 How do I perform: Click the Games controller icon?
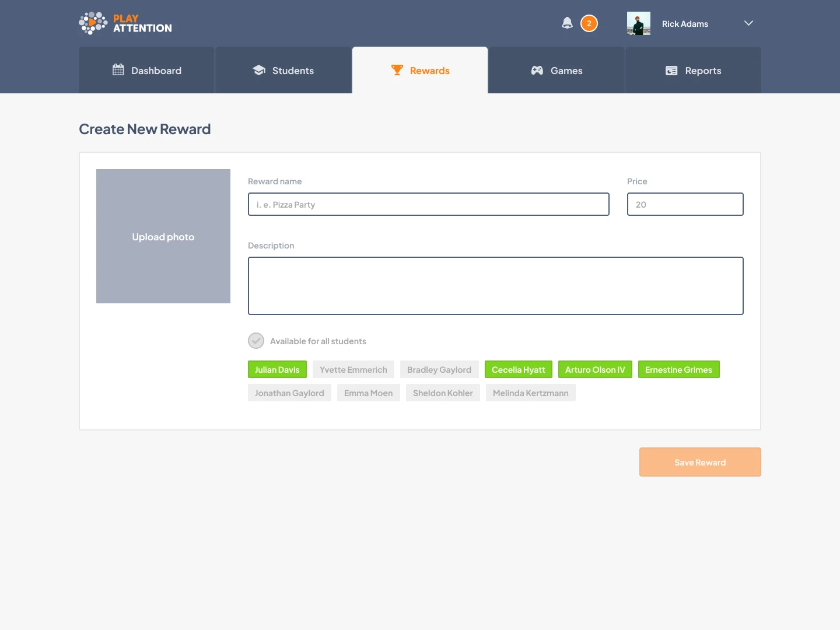click(537, 70)
